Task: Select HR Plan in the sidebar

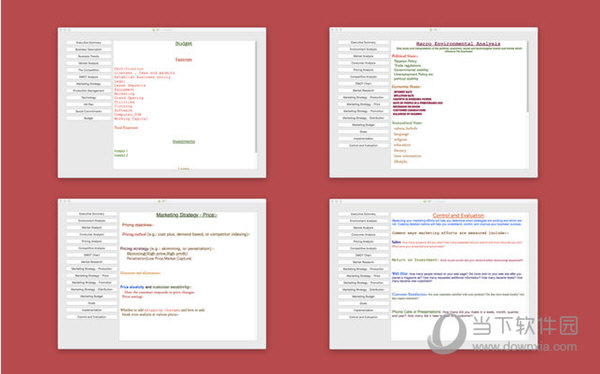Action: pos(89,105)
